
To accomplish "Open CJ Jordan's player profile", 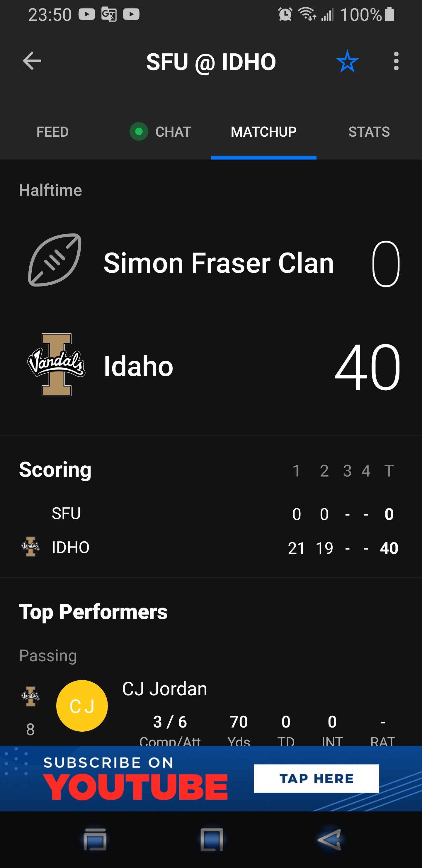I will click(x=164, y=689).
